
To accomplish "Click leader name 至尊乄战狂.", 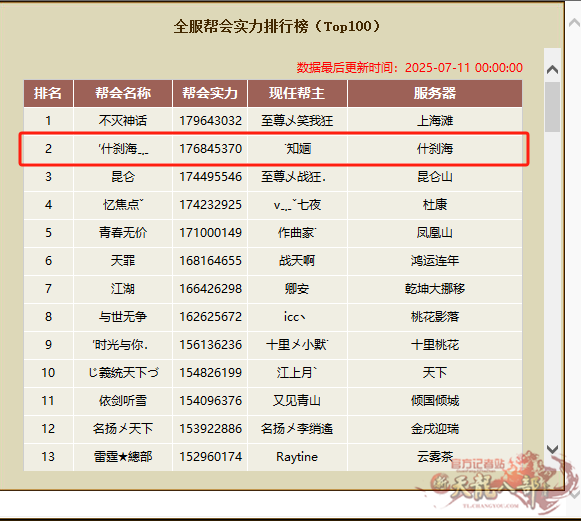I will [293, 177].
